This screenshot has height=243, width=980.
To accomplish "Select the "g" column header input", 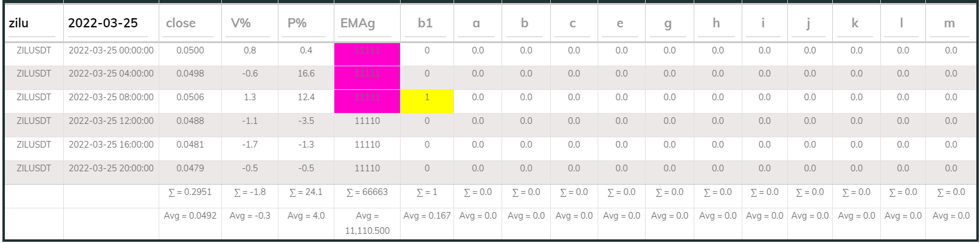I will [x=669, y=24].
